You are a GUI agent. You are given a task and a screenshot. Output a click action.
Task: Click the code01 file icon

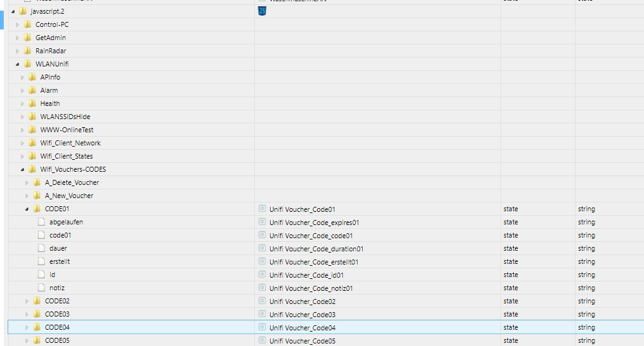(x=41, y=235)
